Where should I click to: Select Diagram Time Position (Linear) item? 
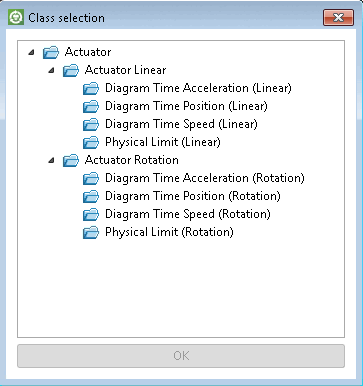click(x=186, y=106)
